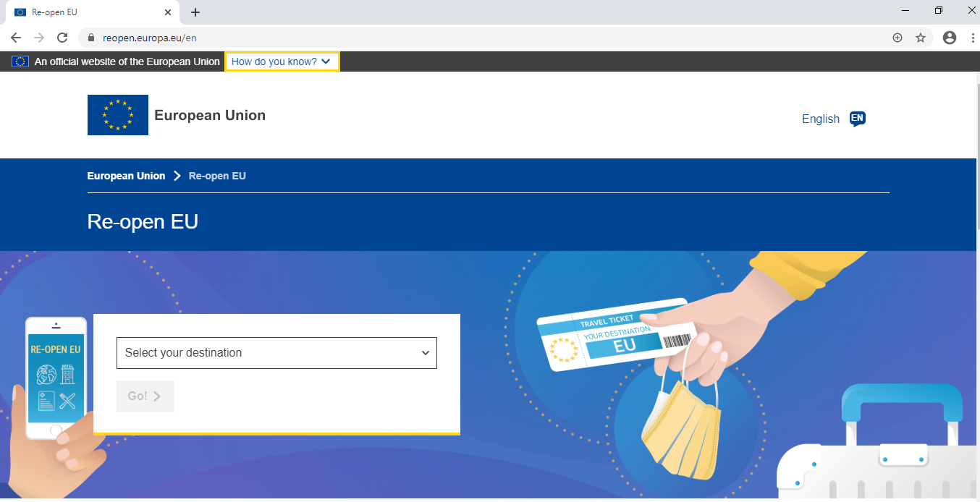Open the Chrome profile avatar icon
Screen dimensions: 980x502
coord(950,38)
